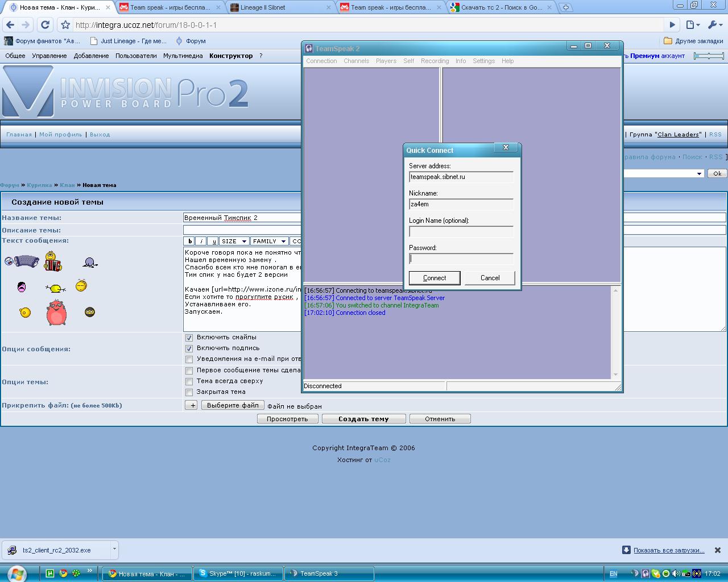Open download item options arrow for ts2_client
The image size is (728, 582).
114,550
